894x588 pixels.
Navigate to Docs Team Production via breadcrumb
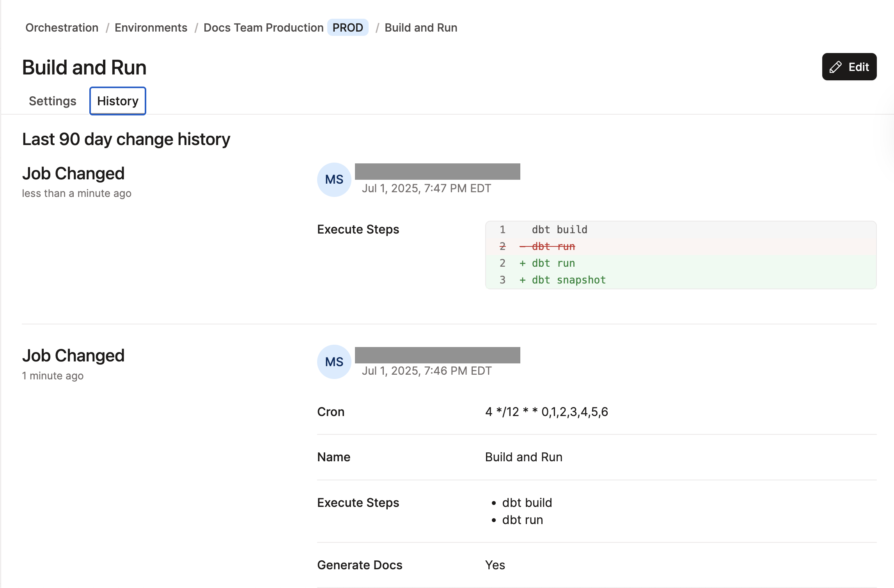264,27
